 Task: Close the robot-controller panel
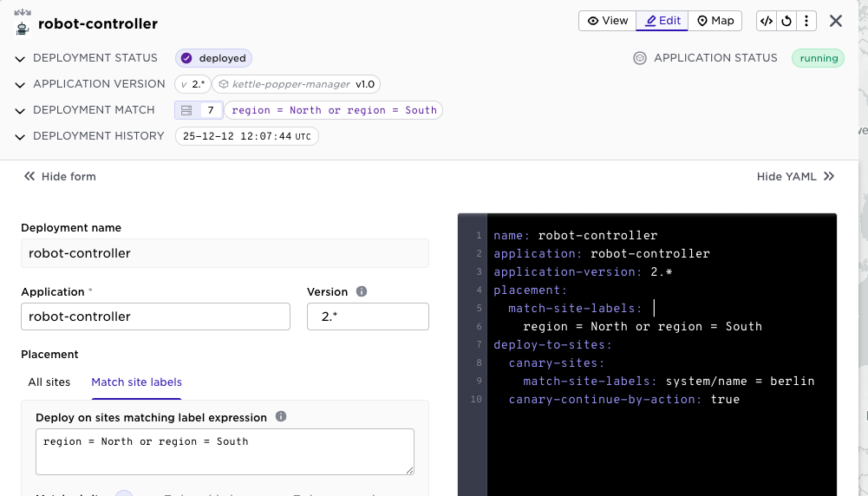(836, 21)
